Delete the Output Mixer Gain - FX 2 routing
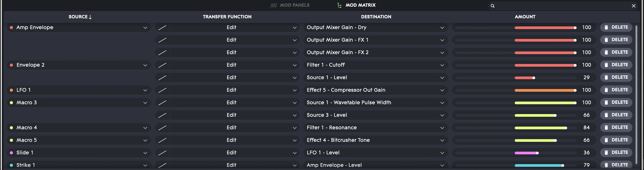 616,52
